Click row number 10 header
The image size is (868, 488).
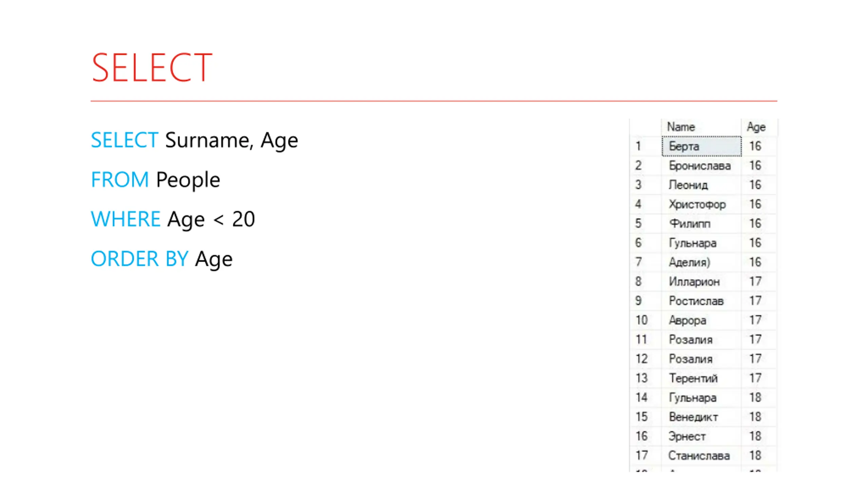pos(646,320)
